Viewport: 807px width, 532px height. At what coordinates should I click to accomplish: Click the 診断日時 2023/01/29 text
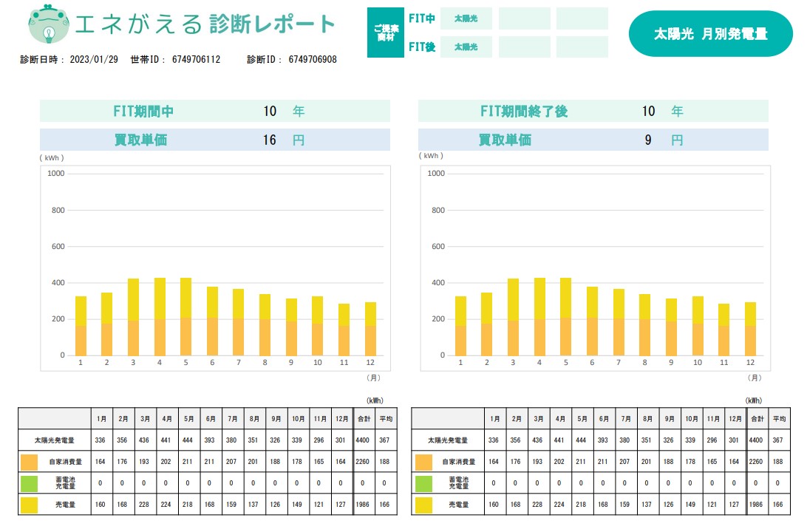[x=69, y=60]
